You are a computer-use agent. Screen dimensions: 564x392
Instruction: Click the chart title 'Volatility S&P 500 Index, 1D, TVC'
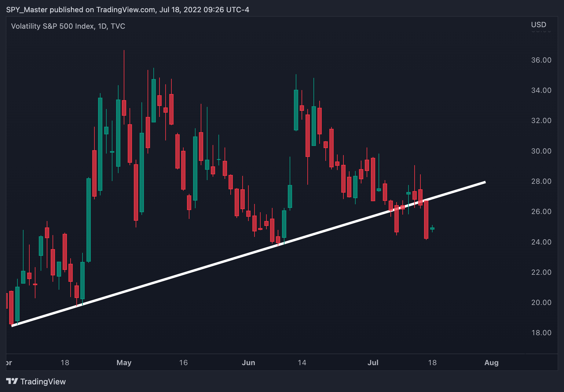point(68,26)
